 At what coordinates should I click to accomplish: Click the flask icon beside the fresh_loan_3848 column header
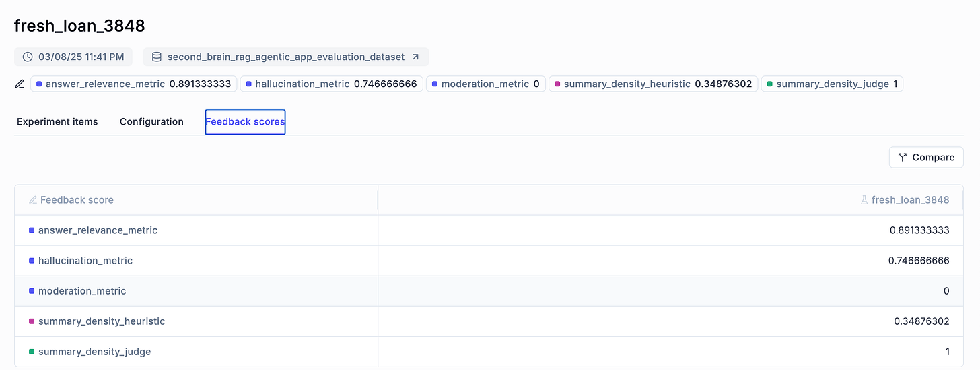(864, 200)
